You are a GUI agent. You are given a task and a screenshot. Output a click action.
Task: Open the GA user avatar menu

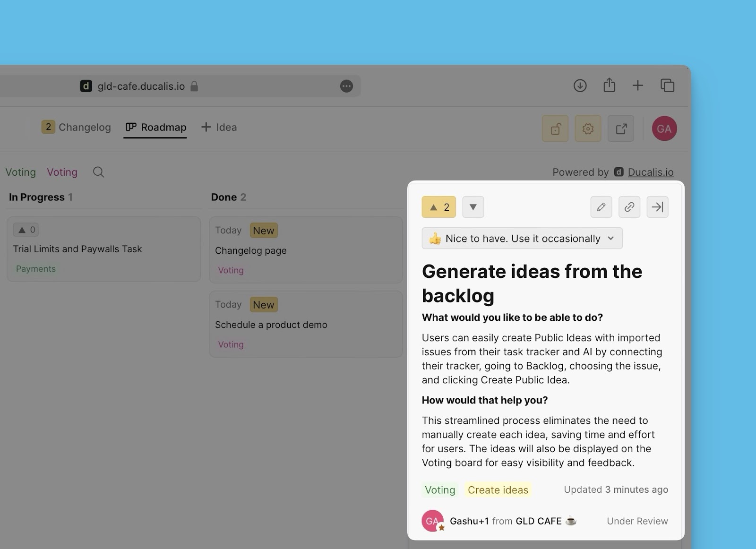664,129
